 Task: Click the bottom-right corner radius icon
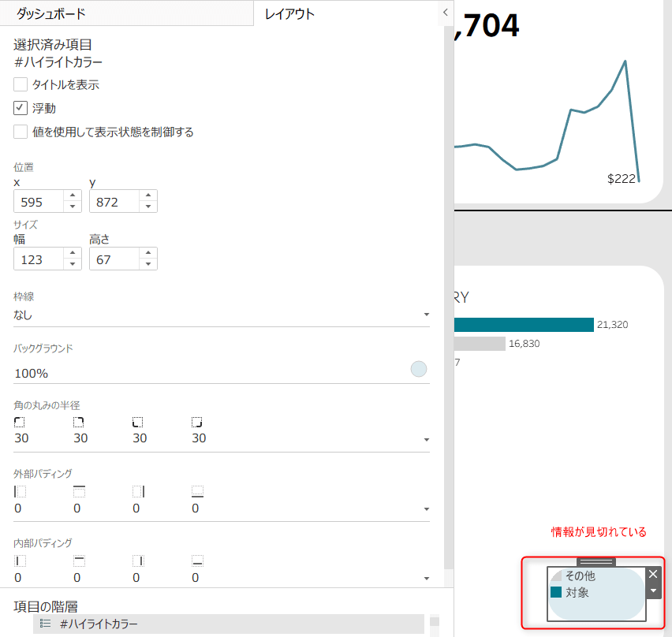click(x=196, y=422)
